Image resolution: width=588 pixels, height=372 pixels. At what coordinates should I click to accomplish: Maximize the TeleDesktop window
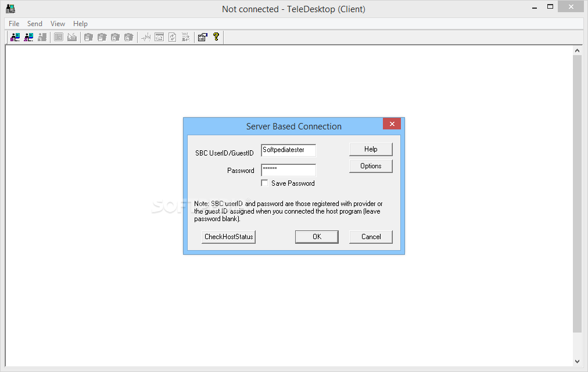point(550,7)
